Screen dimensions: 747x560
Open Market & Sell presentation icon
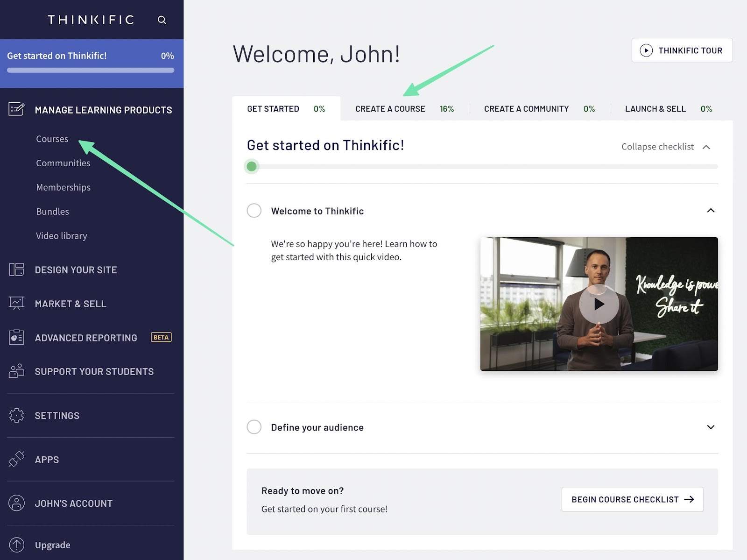click(16, 304)
